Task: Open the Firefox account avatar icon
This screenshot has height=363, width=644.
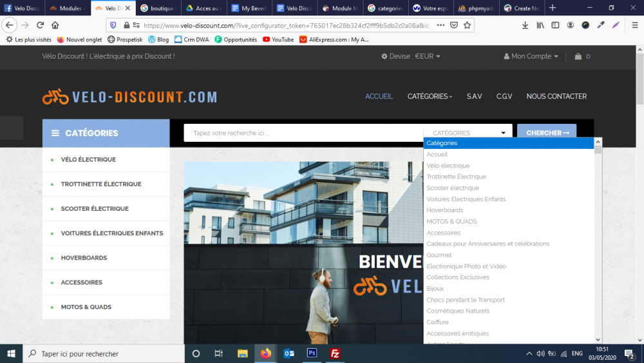Action: pos(571,25)
